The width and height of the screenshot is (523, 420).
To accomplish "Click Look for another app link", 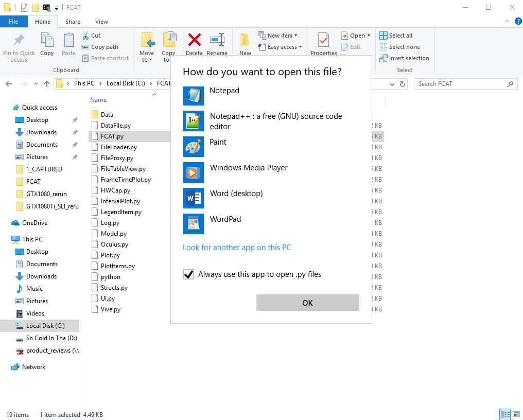I will tap(237, 248).
